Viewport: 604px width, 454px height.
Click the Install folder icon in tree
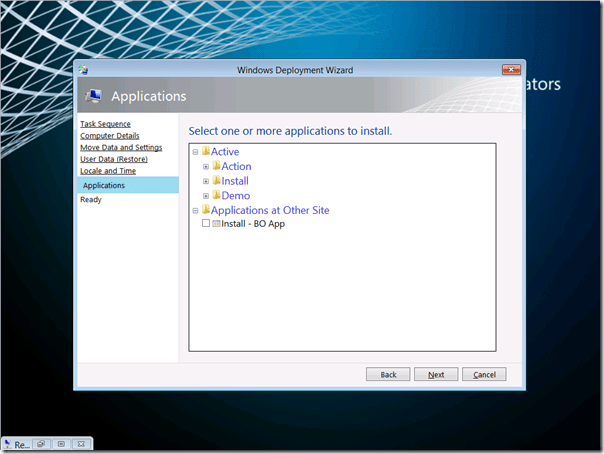216,181
